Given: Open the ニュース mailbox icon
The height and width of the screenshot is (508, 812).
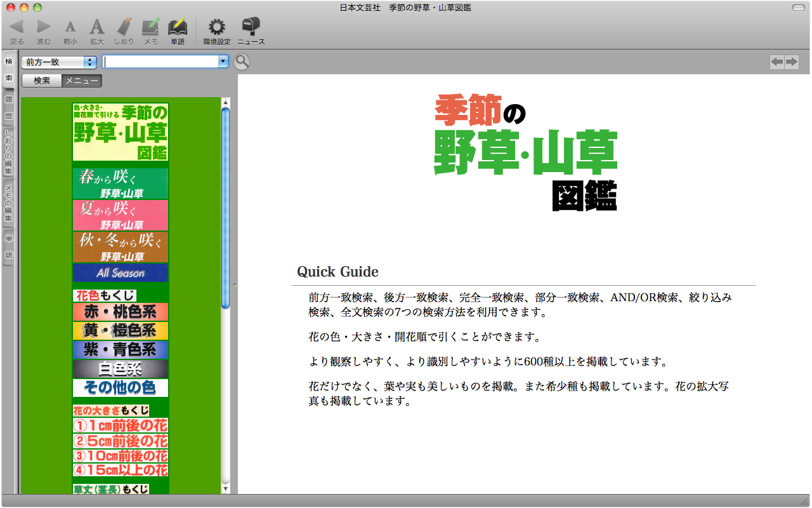Looking at the screenshot, I should [251, 27].
